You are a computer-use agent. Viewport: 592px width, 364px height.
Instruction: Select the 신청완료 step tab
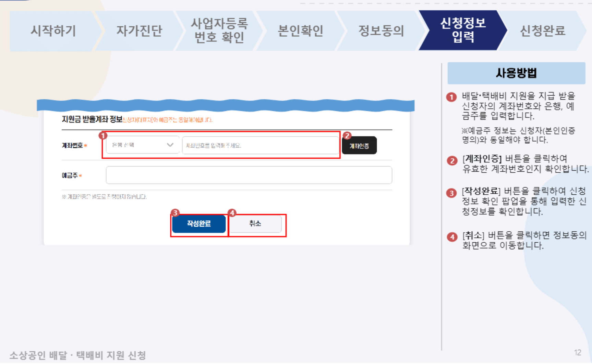pos(543,31)
